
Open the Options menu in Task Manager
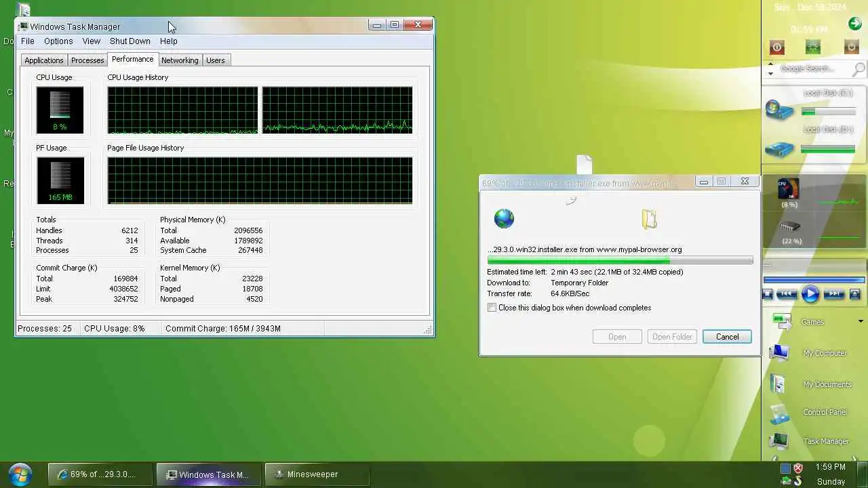pos(58,41)
